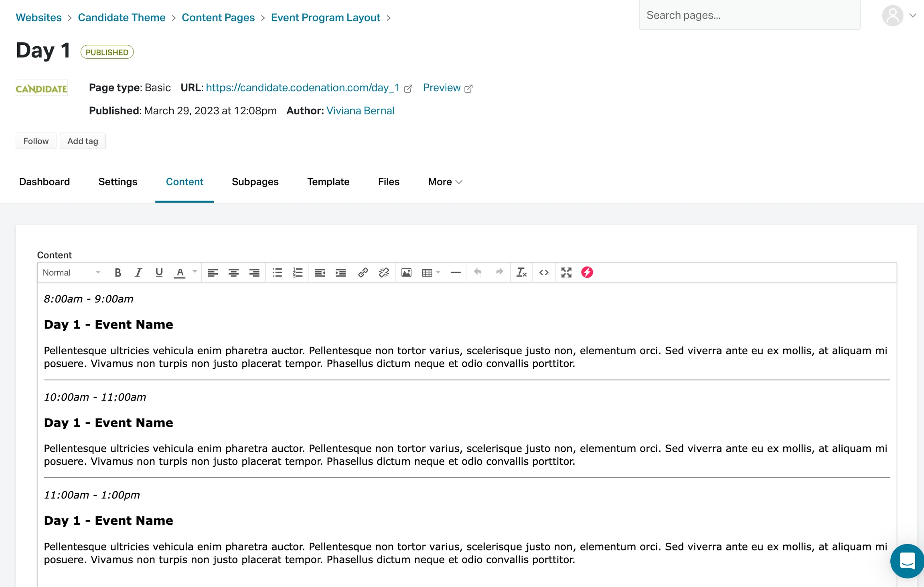The height and width of the screenshot is (587, 924).
Task: Open text color picker arrow
Action: pyautogui.click(x=195, y=272)
